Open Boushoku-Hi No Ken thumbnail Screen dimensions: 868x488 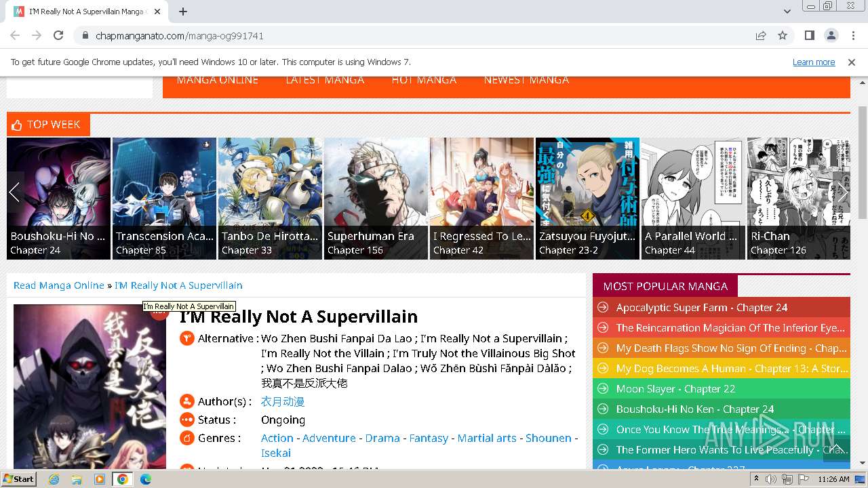click(x=58, y=199)
